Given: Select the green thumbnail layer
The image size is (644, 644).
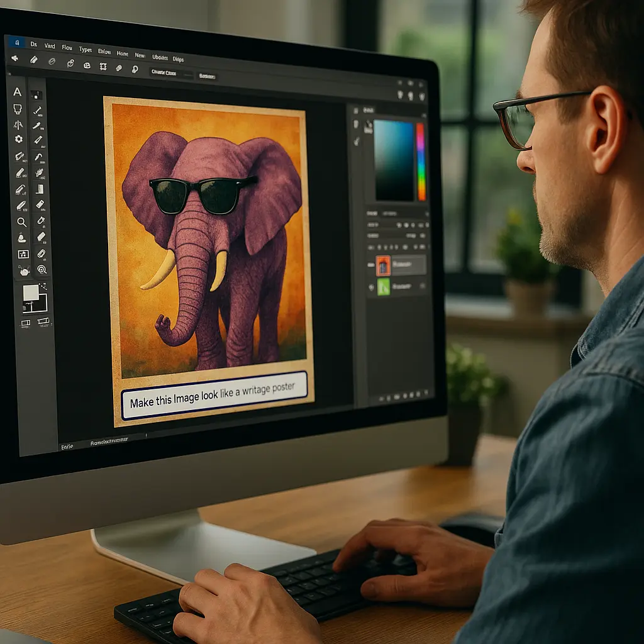Looking at the screenshot, I should tap(401, 287).
